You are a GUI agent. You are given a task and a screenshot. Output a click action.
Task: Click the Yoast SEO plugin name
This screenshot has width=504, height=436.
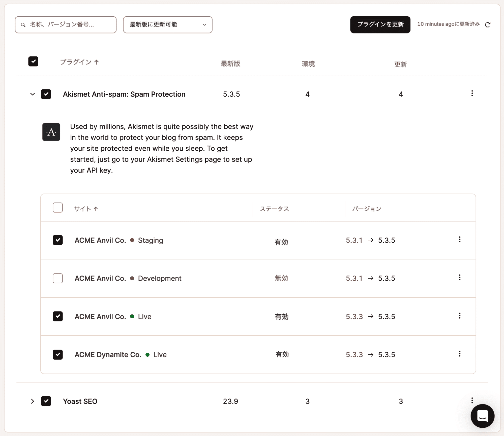point(80,401)
